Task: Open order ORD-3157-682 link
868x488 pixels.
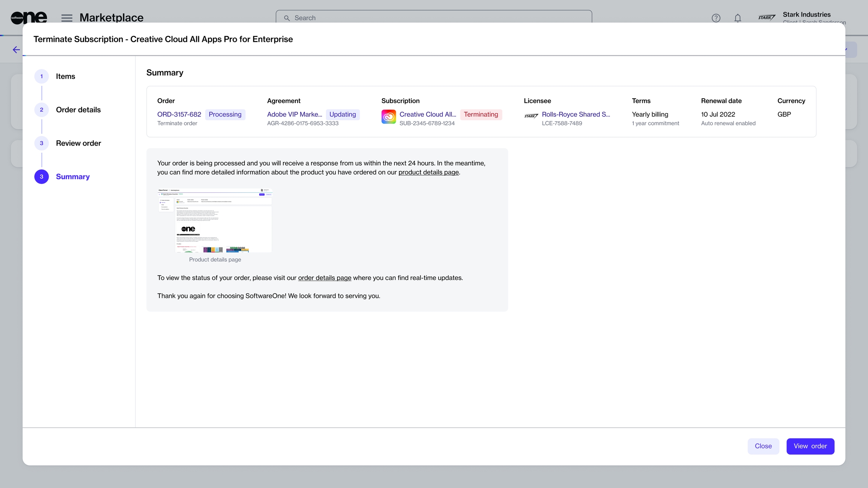Action: tap(179, 114)
